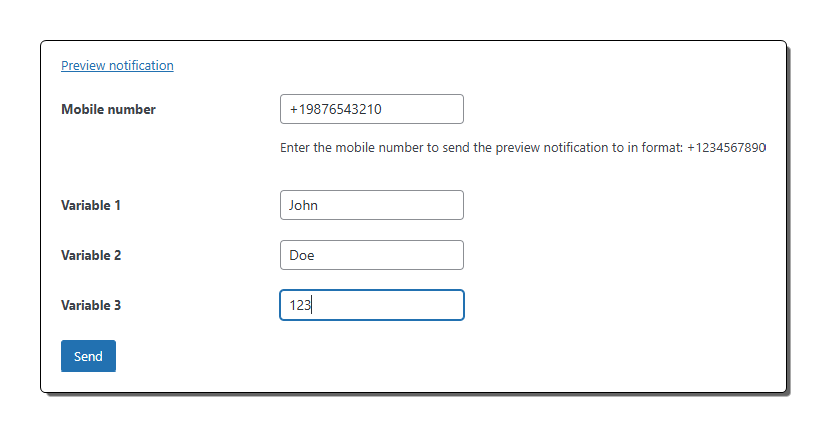Open the Preview notification link
The height and width of the screenshot is (432, 826).
click(x=117, y=66)
